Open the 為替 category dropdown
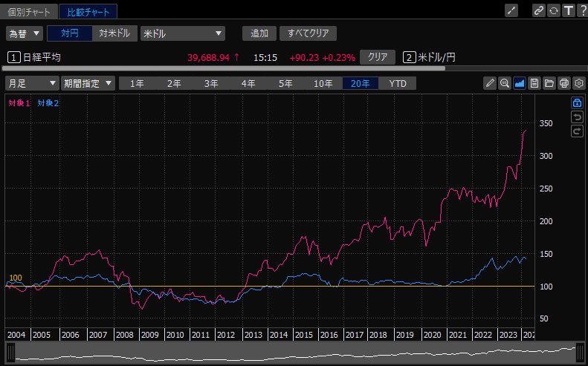Image resolution: width=588 pixels, height=366 pixels. click(x=25, y=33)
